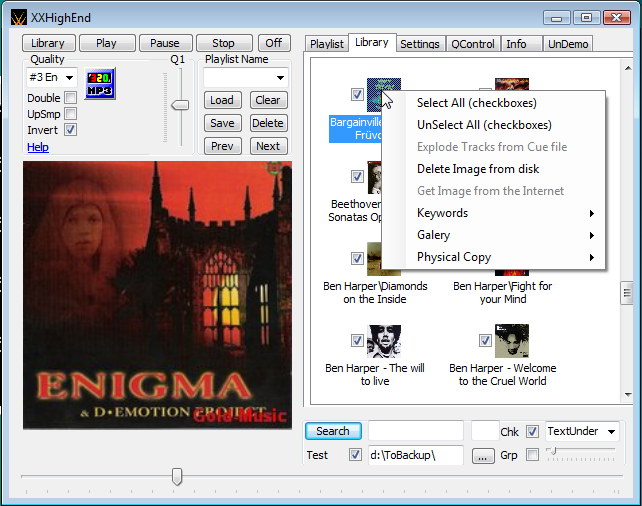Screen dimensions: 642x506
Task: Click the small slider handle under TextUnder
Action: 553,451
